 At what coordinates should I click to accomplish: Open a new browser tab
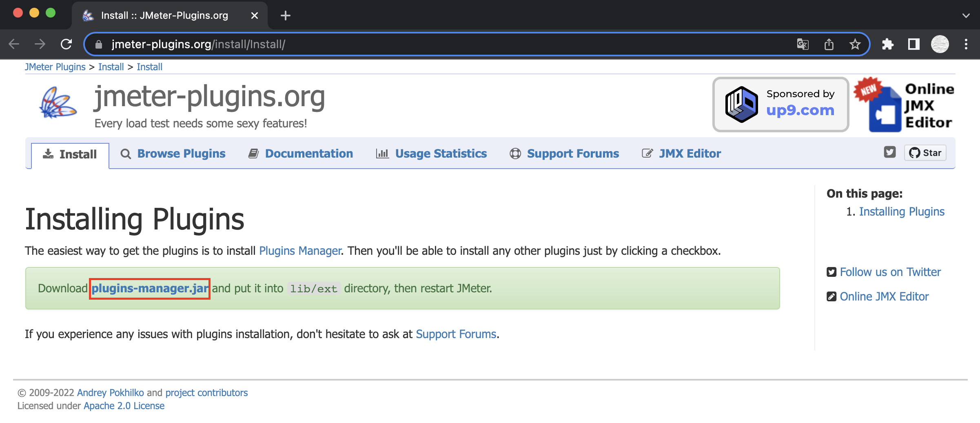coord(286,16)
